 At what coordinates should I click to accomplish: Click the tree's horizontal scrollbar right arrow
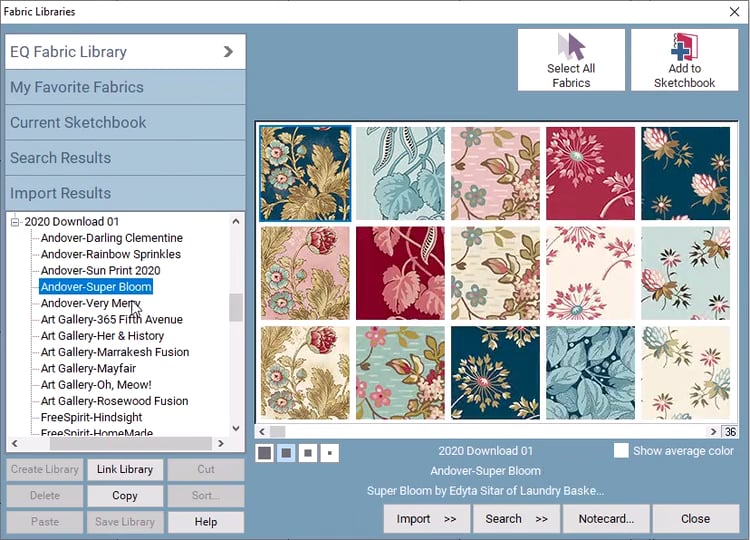[x=221, y=443]
